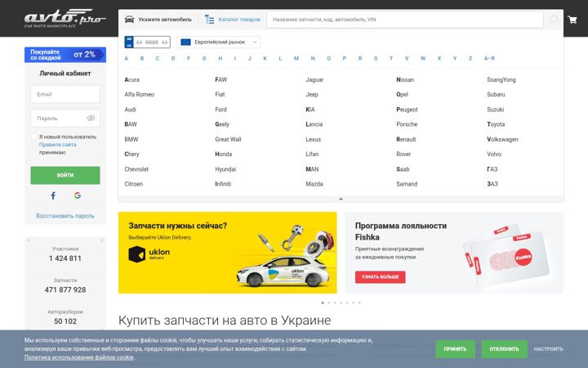Toggle password visibility eye icon
This screenshot has height=368, width=588.
point(91,118)
